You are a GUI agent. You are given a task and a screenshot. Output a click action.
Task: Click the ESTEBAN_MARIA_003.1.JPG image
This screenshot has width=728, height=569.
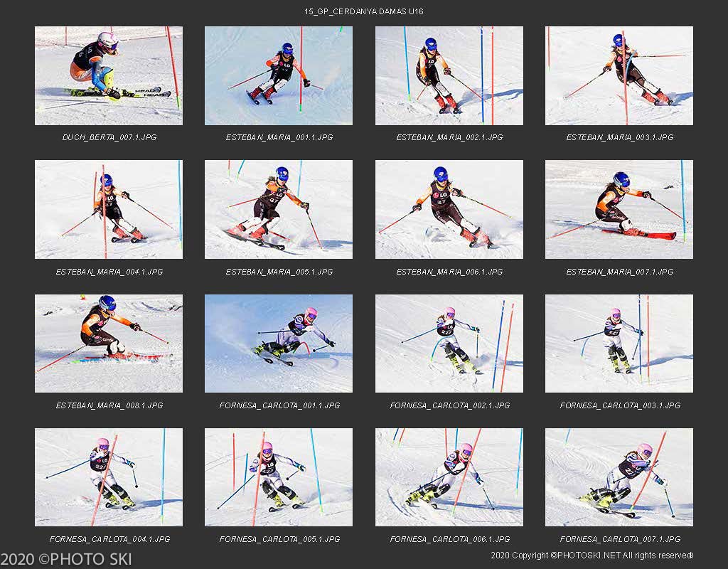pos(619,75)
